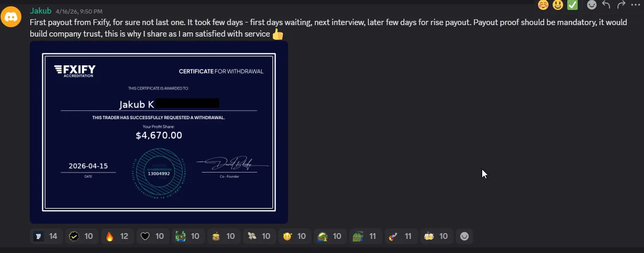Toggle the green frog reaction next to the heart
The image size is (644, 253).
pyautogui.click(x=188, y=236)
